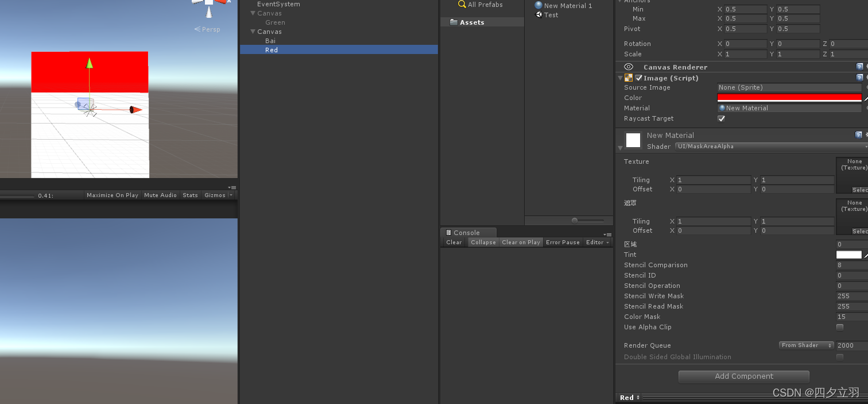This screenshot has height=404, width=868.
Task: Click the New Material 1 sphere icon
Action: pyautogui.click(x=538, y=5)
